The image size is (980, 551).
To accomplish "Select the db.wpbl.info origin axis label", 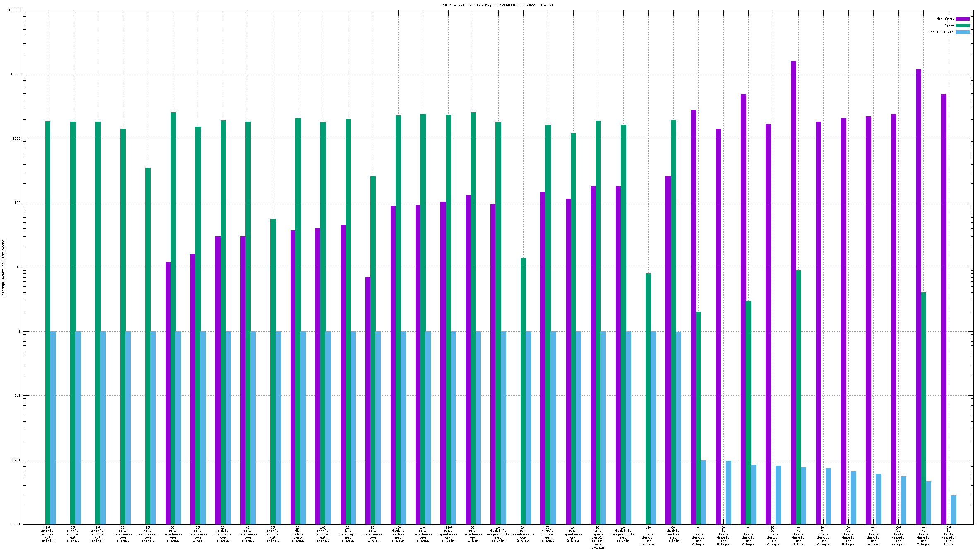I will [x=298, y=534].
